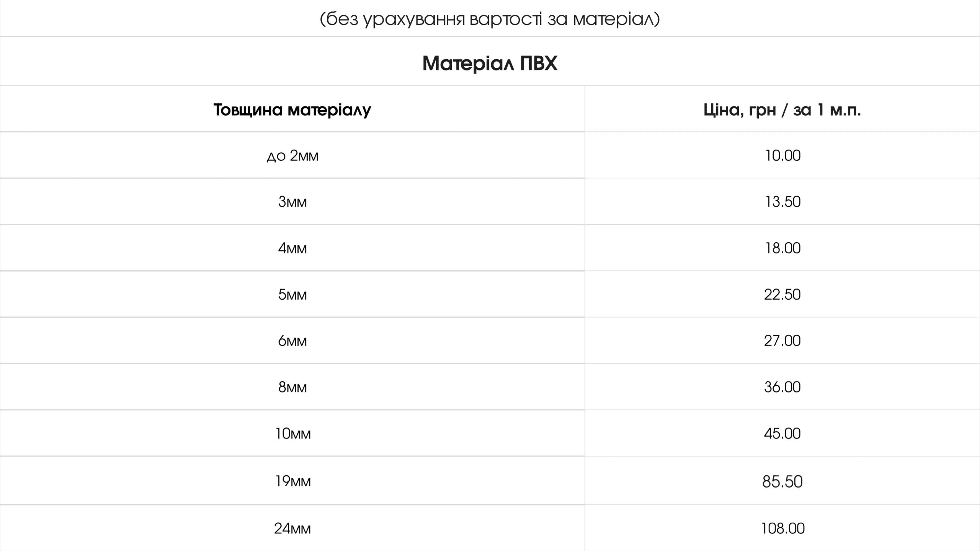The width and height of the screenshot is (980, 551).
Task: Click the 8мм thickness cell
Action: coord(292,387)
